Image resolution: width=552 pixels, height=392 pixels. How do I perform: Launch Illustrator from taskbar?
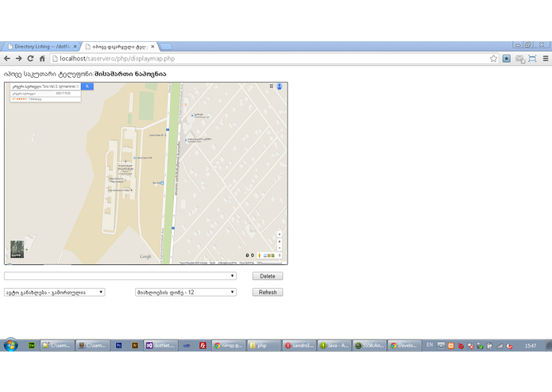135,346
